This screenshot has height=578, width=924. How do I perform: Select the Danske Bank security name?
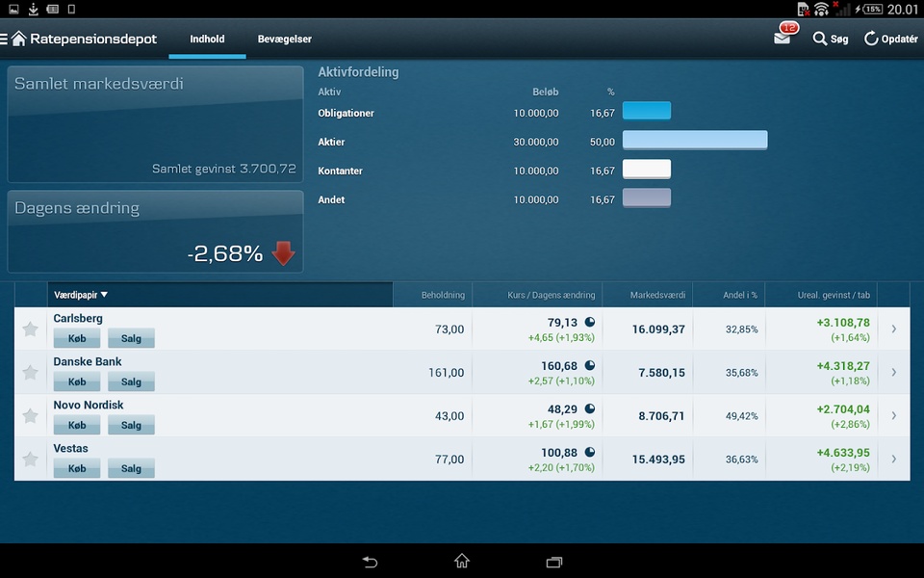88,361
